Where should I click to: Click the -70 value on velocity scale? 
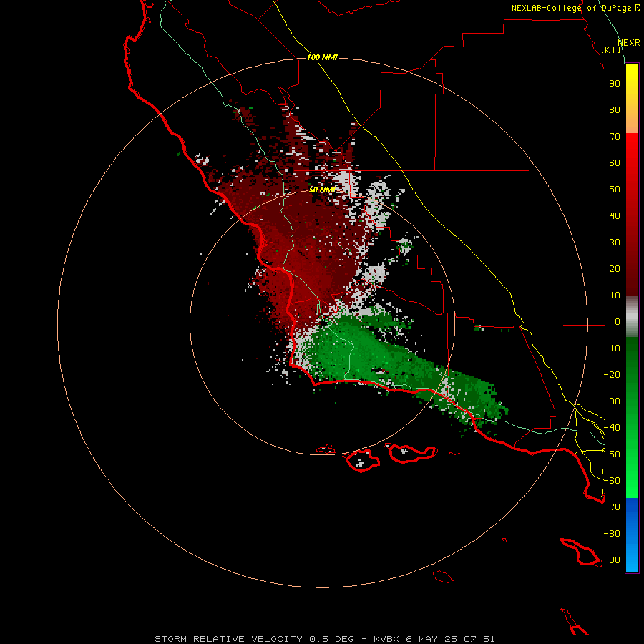tap(612, 507)
